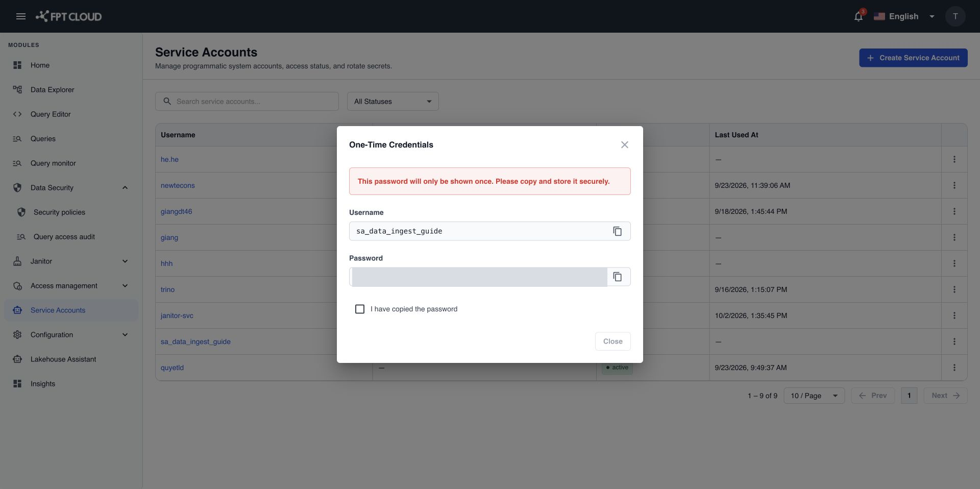Open row actions for trino
Screen dimensions: 980x489
(954, 289)
